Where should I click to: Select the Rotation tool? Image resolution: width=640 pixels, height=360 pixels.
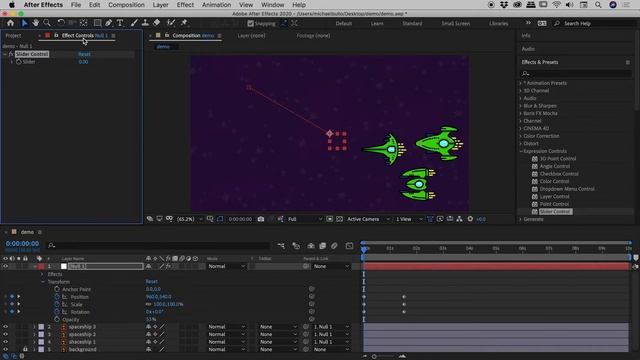tap(61, 23)
